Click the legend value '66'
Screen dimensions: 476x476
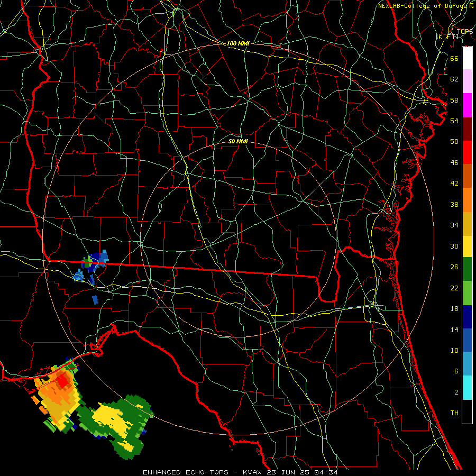tap(454, 58)
